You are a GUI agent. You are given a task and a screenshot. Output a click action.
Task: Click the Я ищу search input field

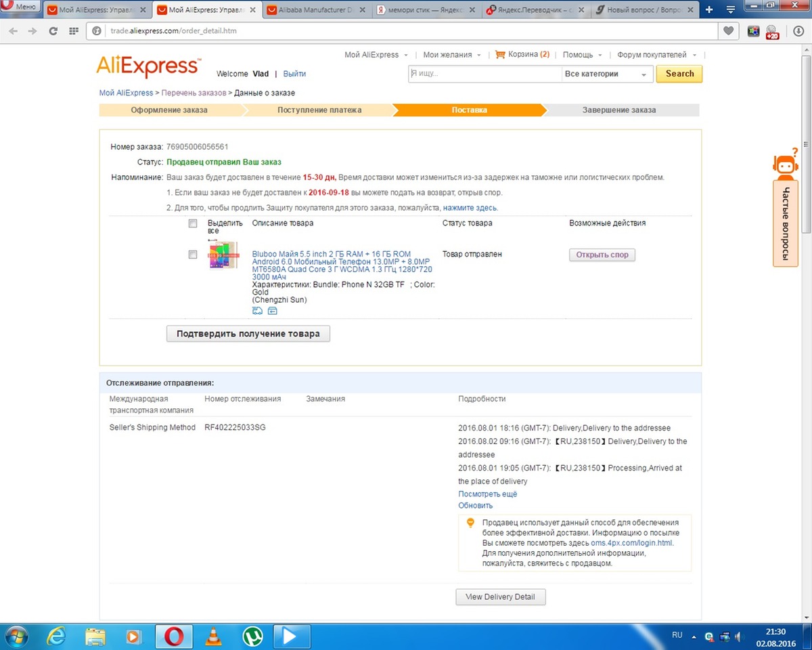point(484,74)
